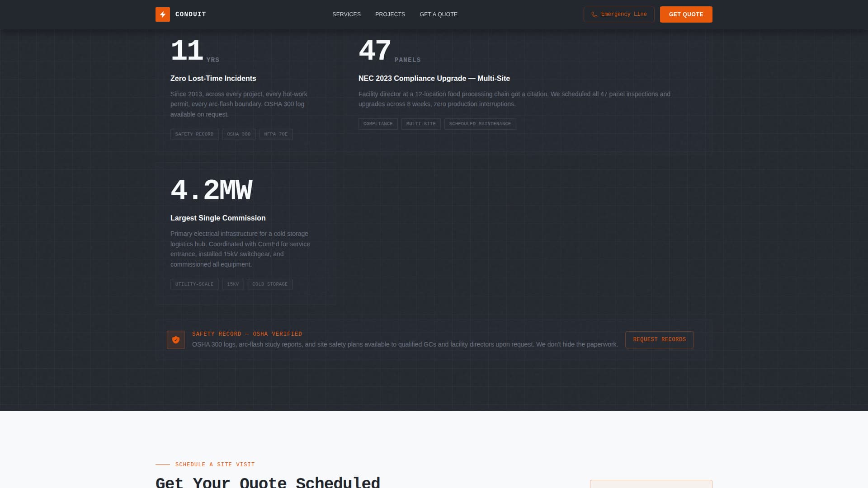Click the Safety Record — OSHA Verified label
The width and height of the screenshot is (868, 488).
point(247,334)
